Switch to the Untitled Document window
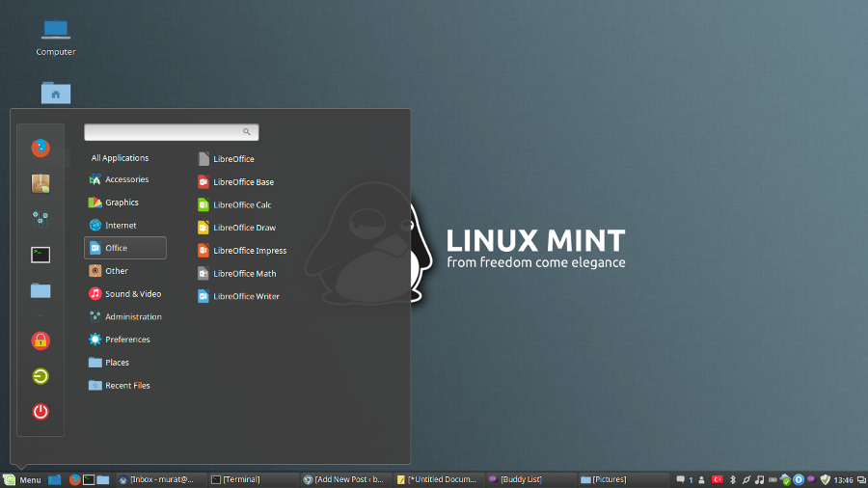 click(x=438, y=479)
